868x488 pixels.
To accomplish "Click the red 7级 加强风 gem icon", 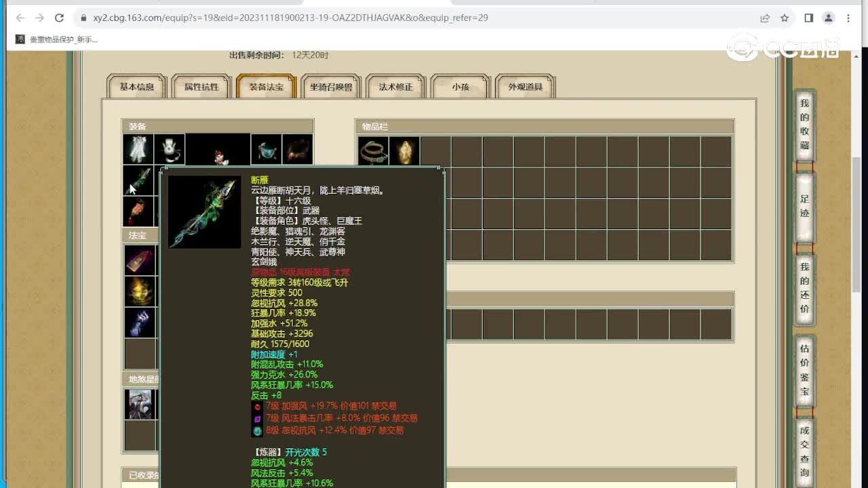I will tap(257, 407).
